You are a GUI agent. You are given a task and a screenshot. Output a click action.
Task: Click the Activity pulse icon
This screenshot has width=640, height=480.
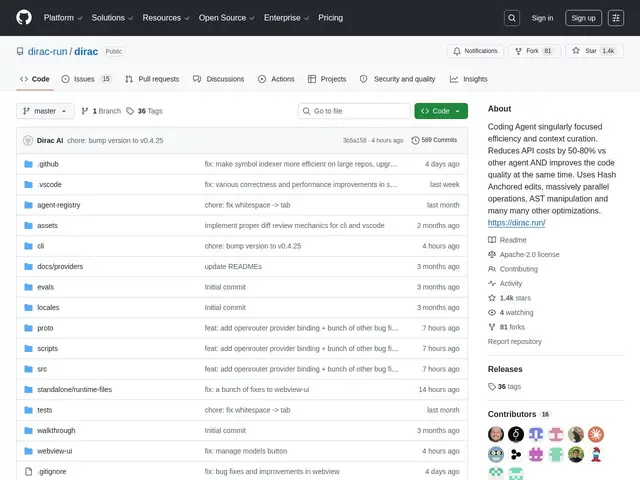click(492, 283)
